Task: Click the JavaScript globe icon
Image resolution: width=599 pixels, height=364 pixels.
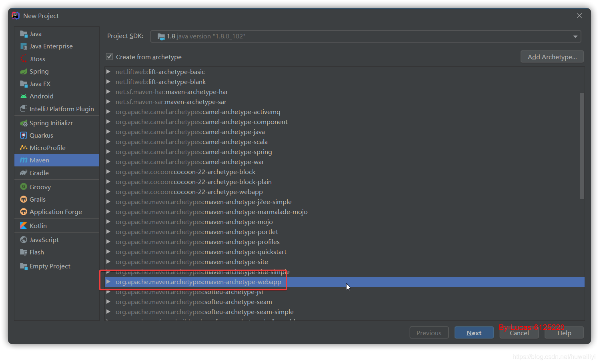Action: click(x=24, y=240)
